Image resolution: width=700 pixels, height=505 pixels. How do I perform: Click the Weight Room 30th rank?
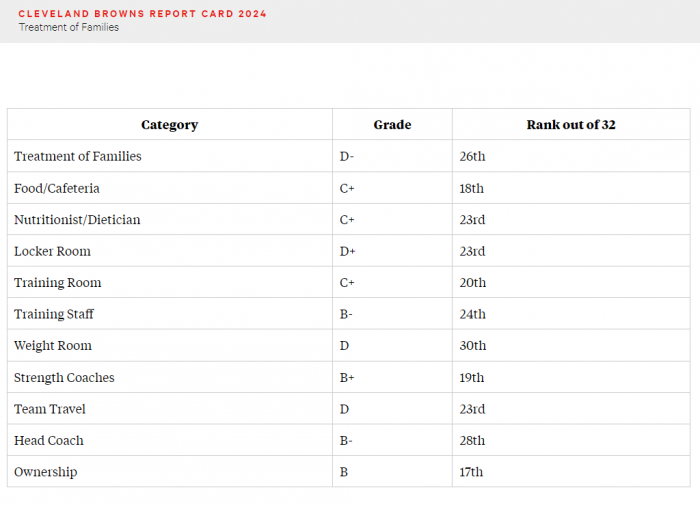click(473, 346)
